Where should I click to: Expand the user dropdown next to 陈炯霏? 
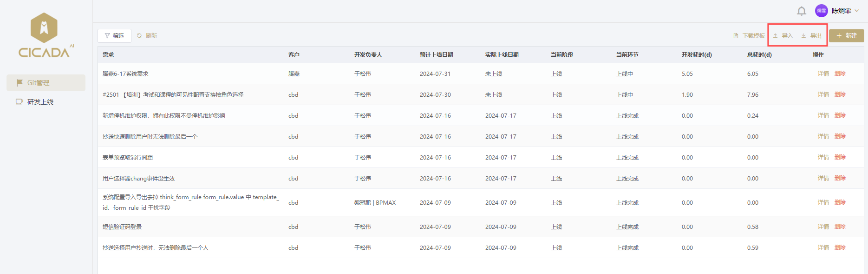(x=857, y=11)
